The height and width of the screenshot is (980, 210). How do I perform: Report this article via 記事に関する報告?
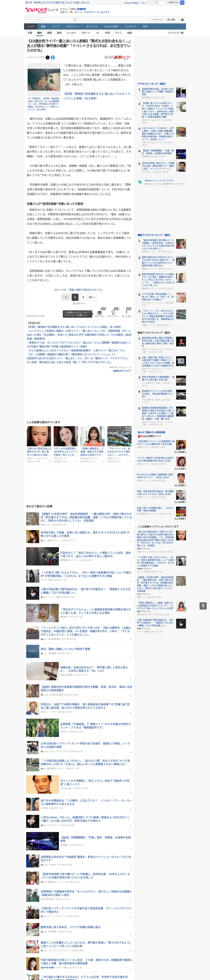(x=36, y=316)
